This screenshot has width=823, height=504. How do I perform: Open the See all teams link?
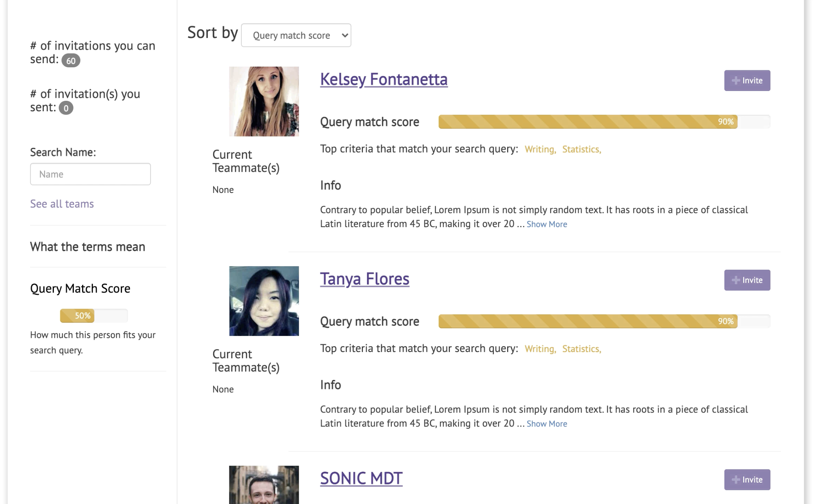pyautogui.click(x=62, y=204)
